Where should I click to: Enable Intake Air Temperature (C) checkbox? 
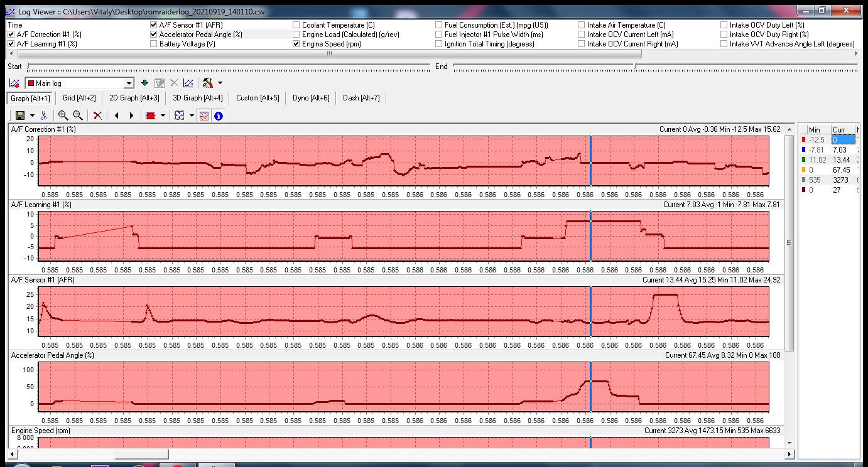582,25
